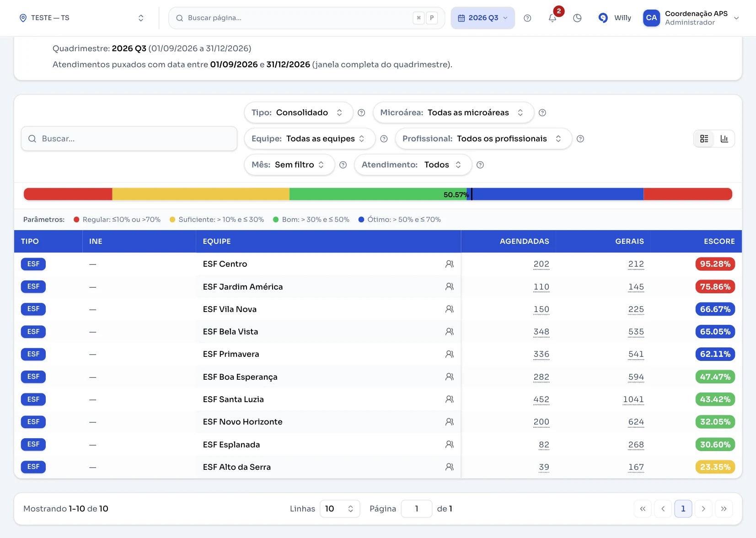Open the Equipe filter dropdown

tap(310, 139)
